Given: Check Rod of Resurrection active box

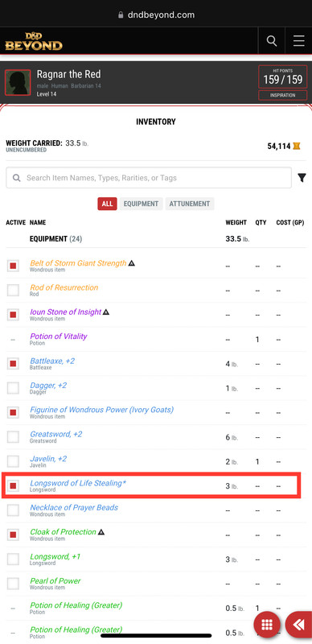Looking at the screenshot, I should coord(13,291).
